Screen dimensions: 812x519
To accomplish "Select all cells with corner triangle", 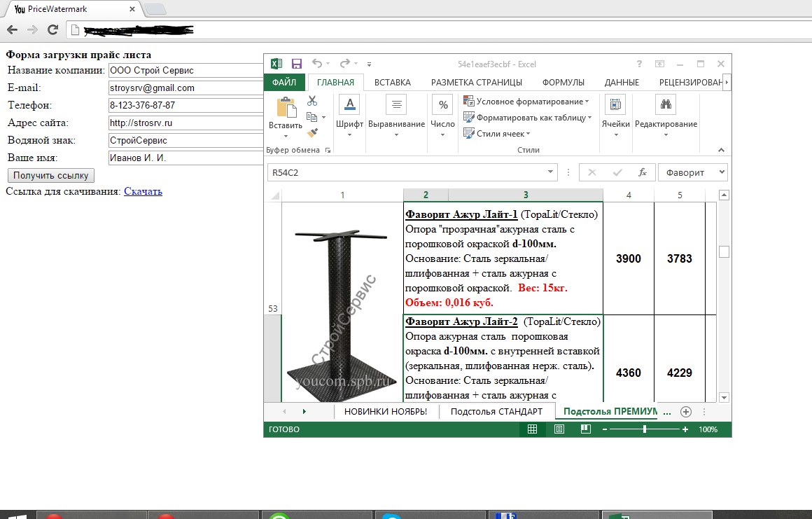I will click(276, 195).
